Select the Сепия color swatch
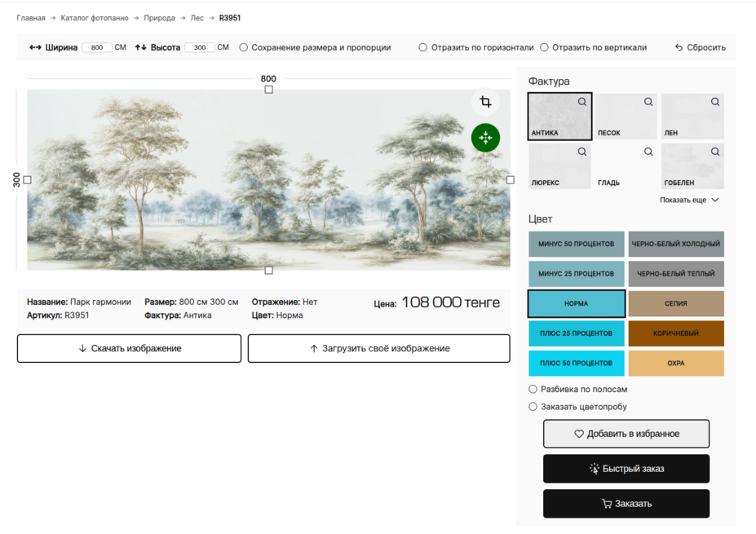 (x=676, y=303)
